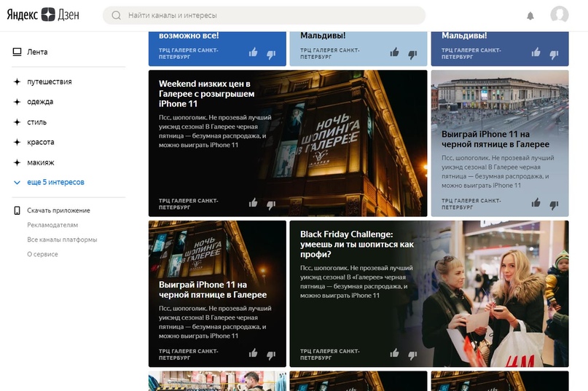Like the gray 'Выиграй iPhone 11' card

click(x=536, y=203)
